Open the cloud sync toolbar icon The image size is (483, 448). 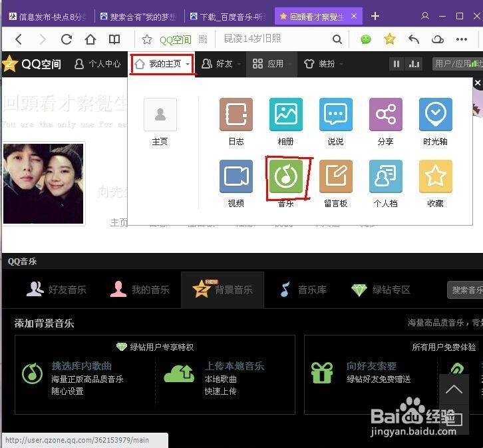point(437,39)
